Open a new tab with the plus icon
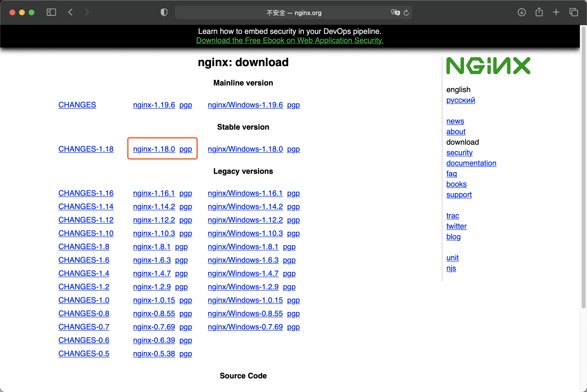 556,12
